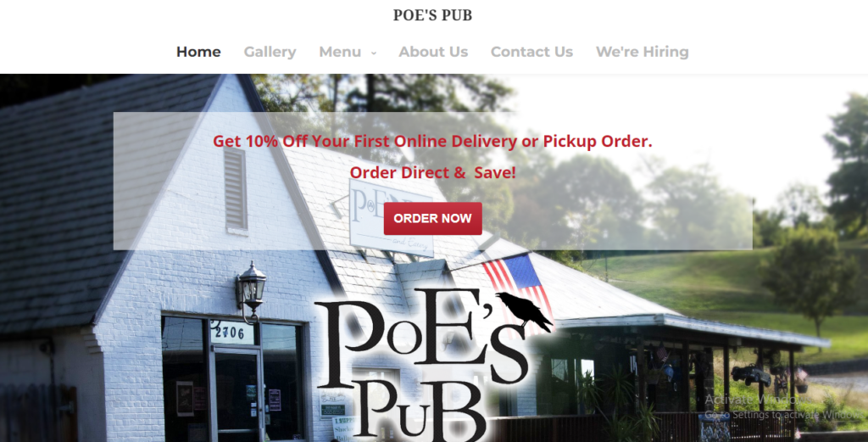Screen dimensions: 868x442
Task: Open the About Us page
Action: (433, 52)
